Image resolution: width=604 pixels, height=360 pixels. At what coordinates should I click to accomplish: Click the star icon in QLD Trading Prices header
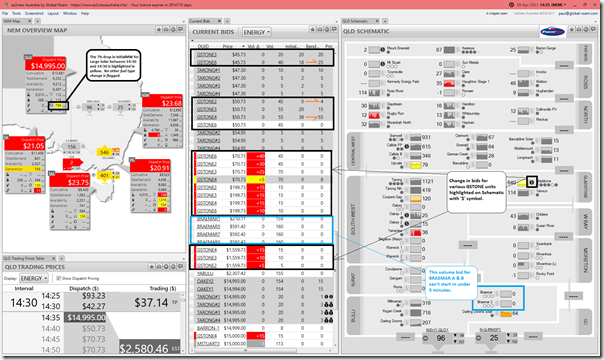(152, 266)
